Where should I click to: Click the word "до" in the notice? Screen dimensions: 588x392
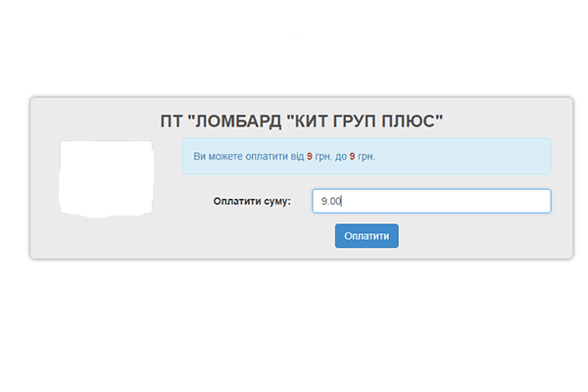tap(339, 157)
